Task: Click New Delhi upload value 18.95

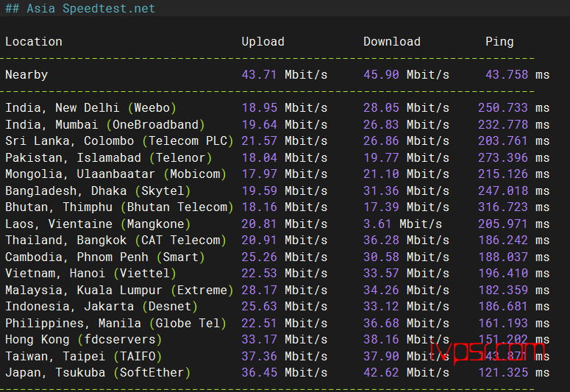Action: (259, 107)
